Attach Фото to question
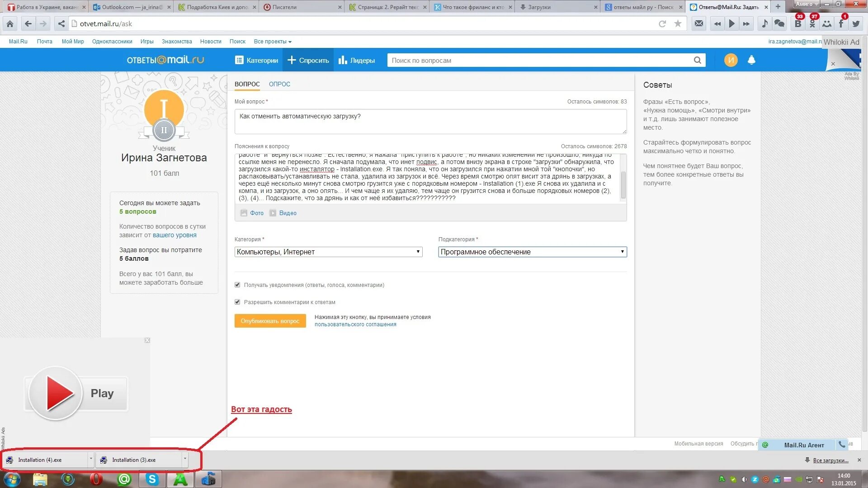 (252, 213)
